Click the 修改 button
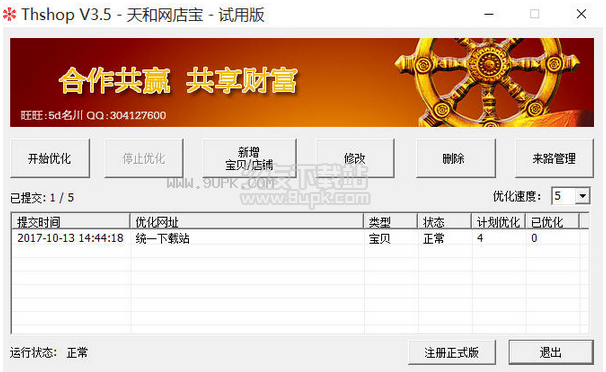Viewport: 606px width, 372px height. tap(355, 158)
